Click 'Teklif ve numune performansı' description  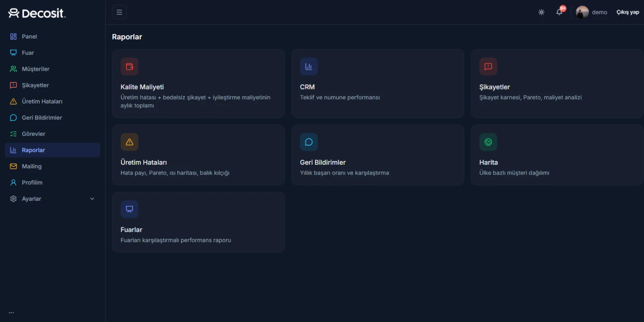[x=340, y=97]
